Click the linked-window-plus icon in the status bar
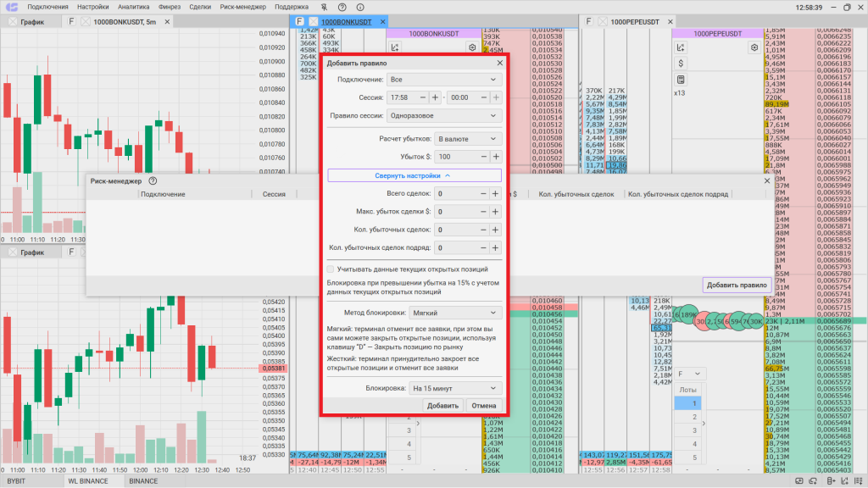This screenshot has width=868, height=488. 813,481
